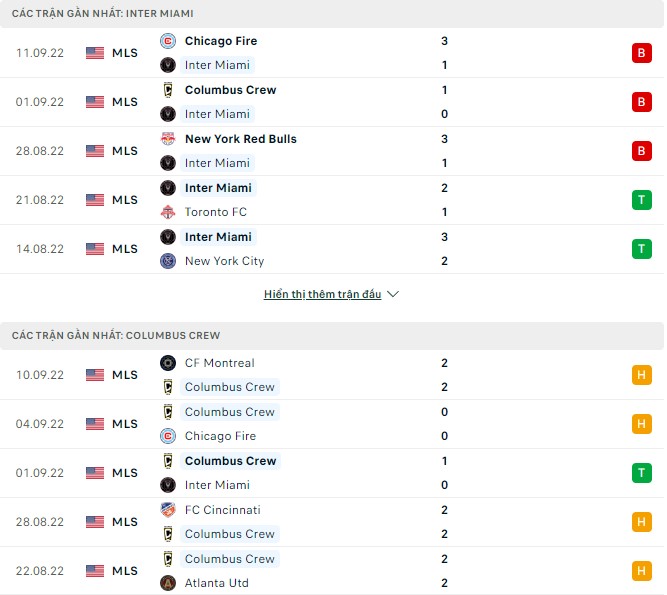Click the New York Red Bulls logo

(168, 139)
